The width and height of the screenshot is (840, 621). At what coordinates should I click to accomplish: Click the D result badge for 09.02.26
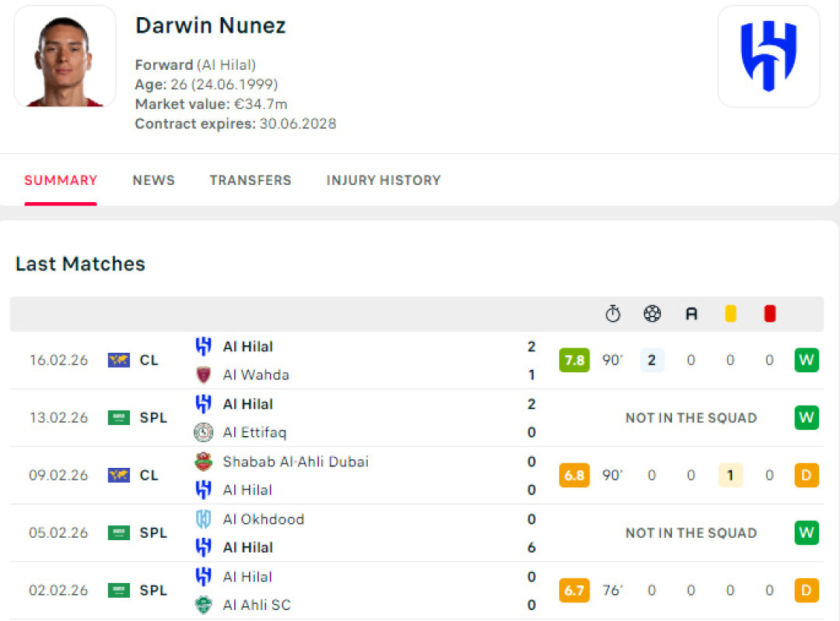tap(807, 476)
